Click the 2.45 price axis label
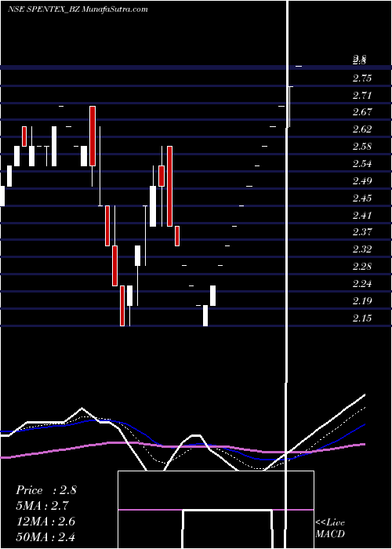The width and height of the screenshot is (392, 549). [x=362, y=198]
